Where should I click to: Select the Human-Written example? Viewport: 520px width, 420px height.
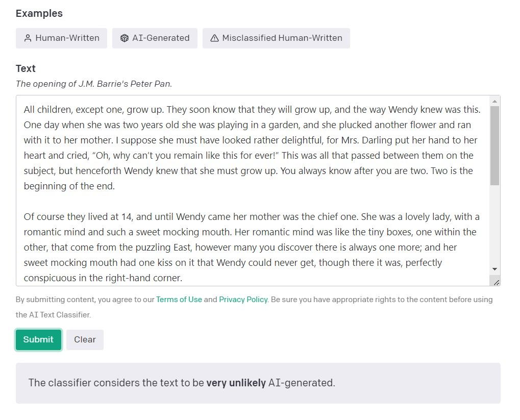click(61, 38)
